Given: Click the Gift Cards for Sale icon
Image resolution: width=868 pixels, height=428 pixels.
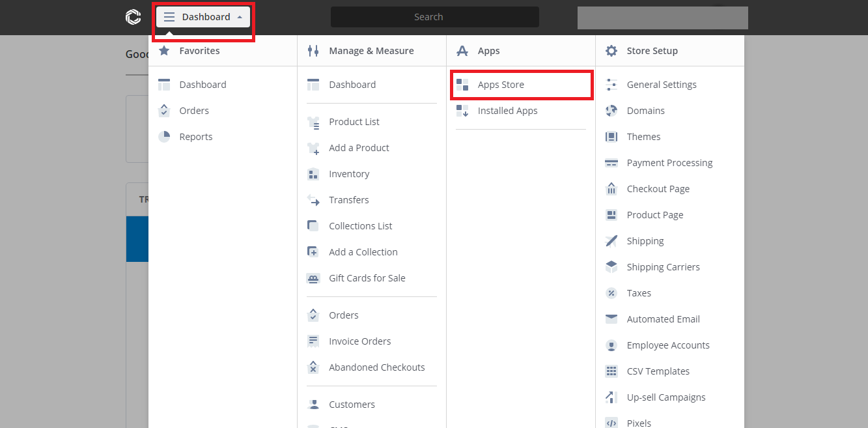Looking at the screenshot, I should pyautogui.click(x=313, y=278).
